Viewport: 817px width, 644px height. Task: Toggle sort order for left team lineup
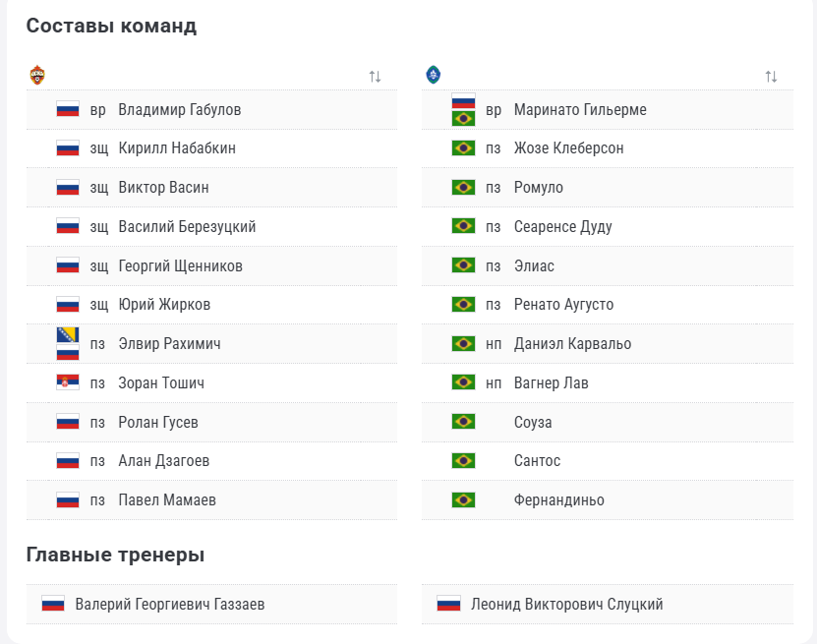[x=376, y=77]
